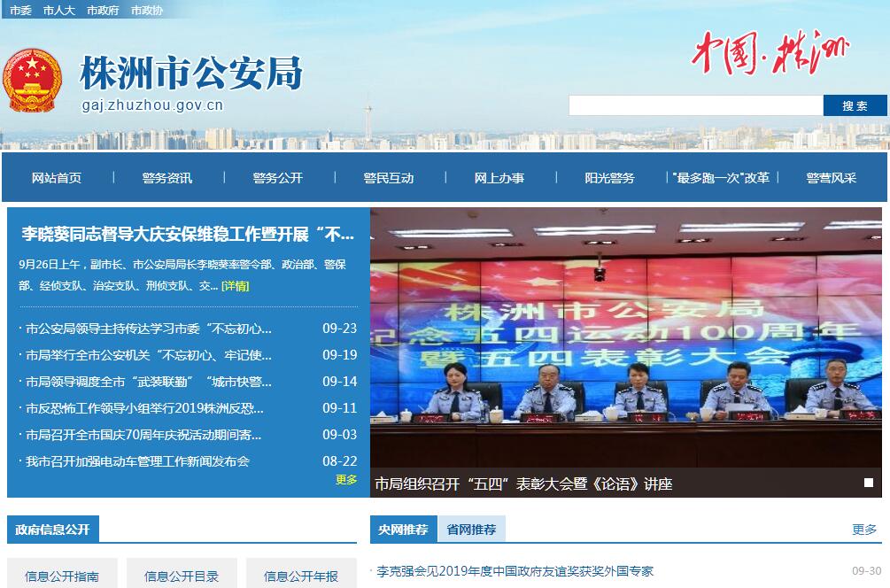Select 阳光警务 navigation item
This screenshot has height=588, width=890.
[609, 178]
